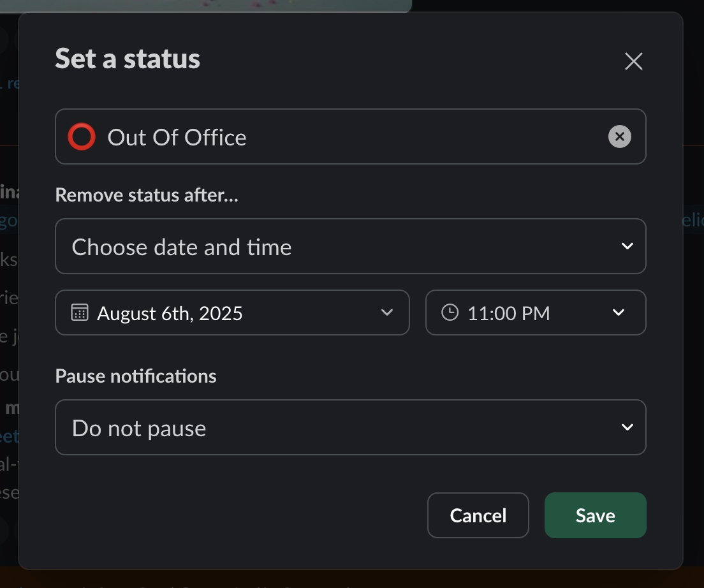Image resolution: width=704 pixels, height=588 pixels.
Task: Click the chevron on Choose date and time
Action: pyautogui.click(x=627, y=246)
